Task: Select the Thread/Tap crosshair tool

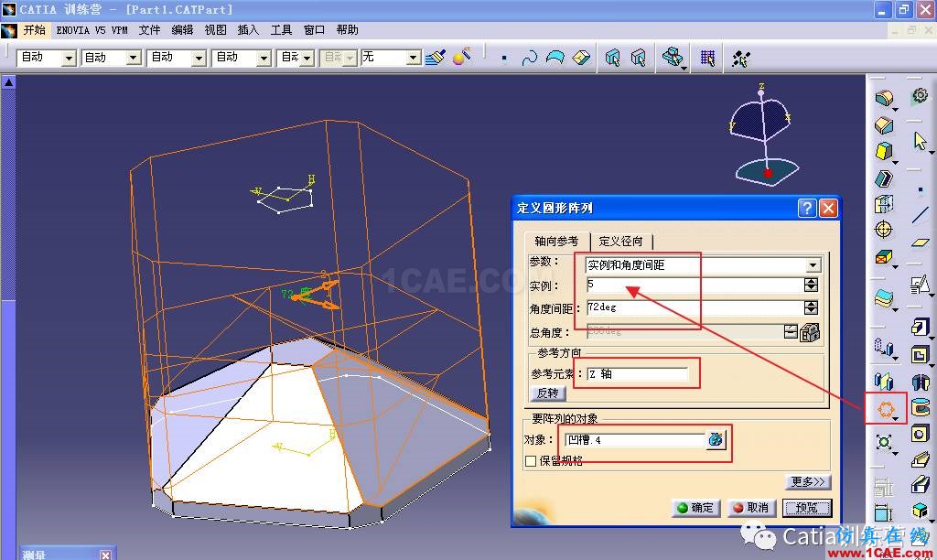Action: pos(884,230)
